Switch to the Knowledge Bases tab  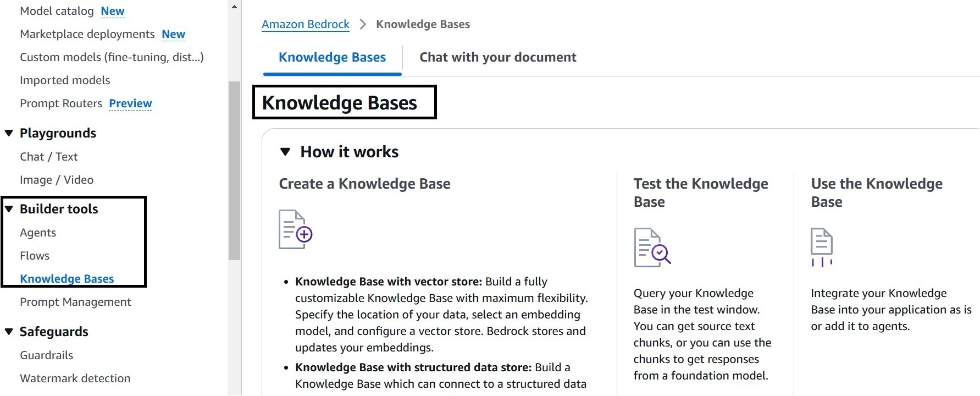pyautogui.click(x=332, y=57)
